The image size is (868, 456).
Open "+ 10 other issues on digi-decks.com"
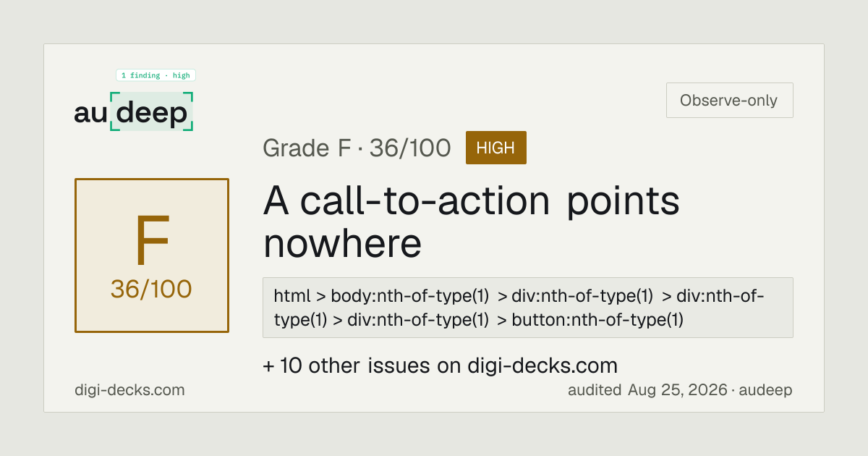click(x=440, y=366)
